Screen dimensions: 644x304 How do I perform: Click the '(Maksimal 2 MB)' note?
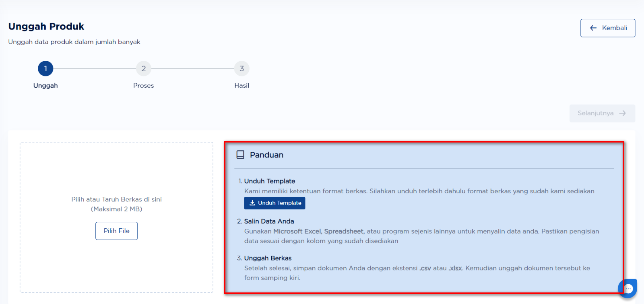(x=117, y=209)
